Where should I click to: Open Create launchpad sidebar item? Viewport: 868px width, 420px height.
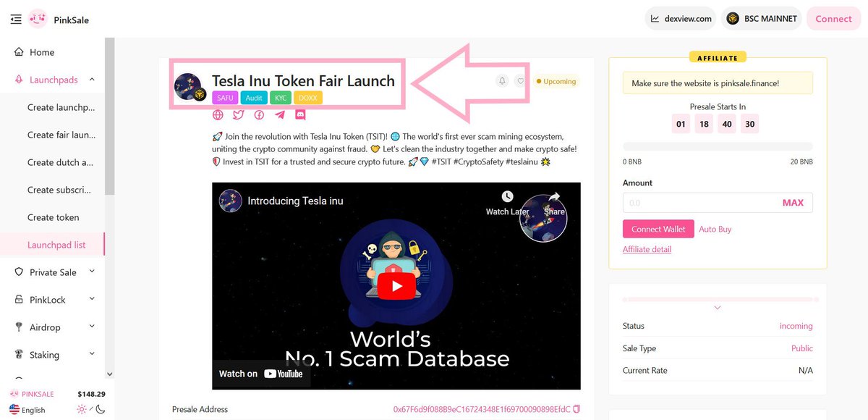(x=61, y=107)
